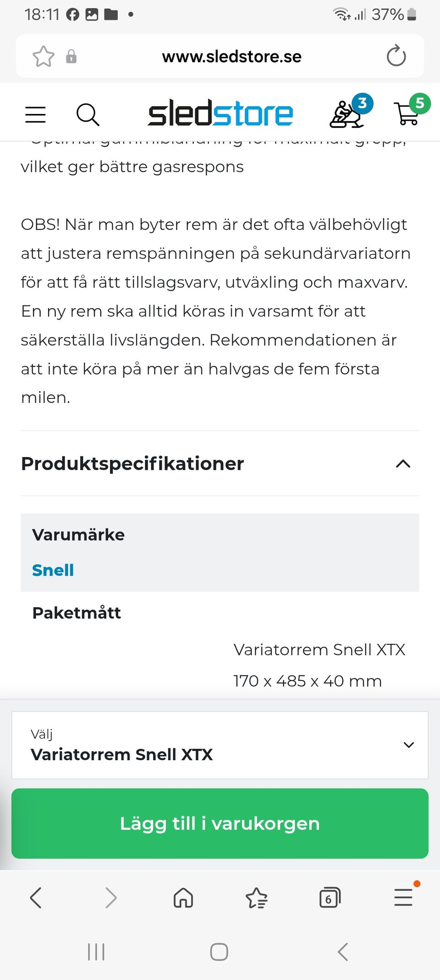Open the Snell brand link
The image size is (440, 980).
point(53,570)
